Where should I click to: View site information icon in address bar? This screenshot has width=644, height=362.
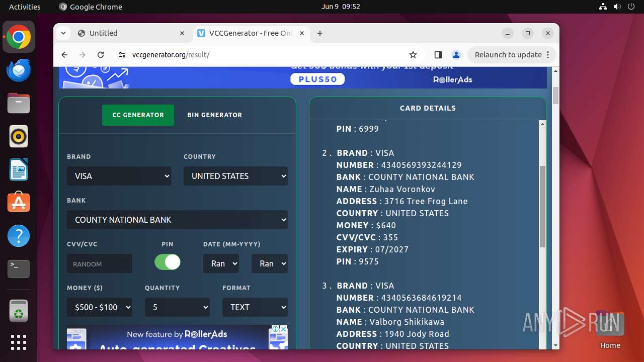[x=122, y=55]
